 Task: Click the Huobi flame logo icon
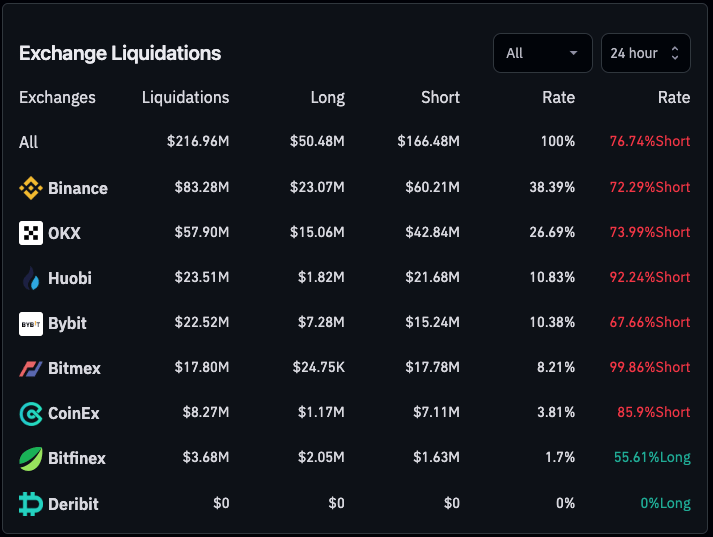point(31,278)
